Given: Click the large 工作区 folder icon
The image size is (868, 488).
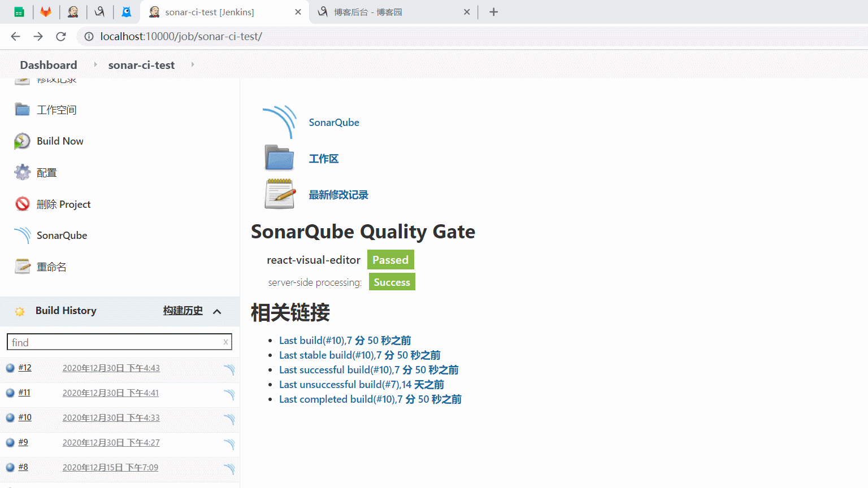Looking at the screenshot, I should pyautogui.click(x=280, y=158).
